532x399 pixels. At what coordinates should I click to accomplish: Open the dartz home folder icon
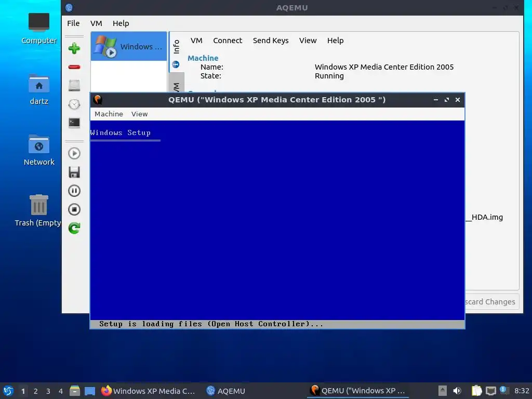(x=39, y=89)
